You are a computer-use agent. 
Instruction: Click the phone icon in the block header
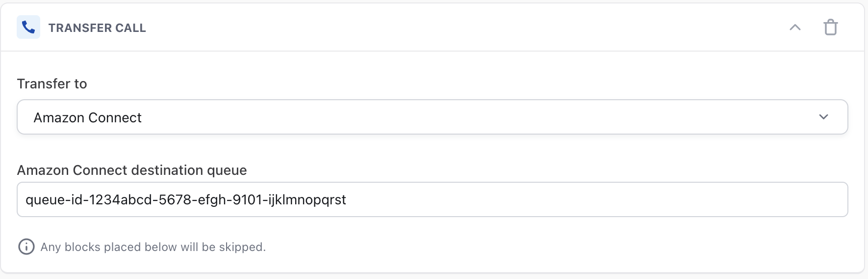[x=28, y=28]
